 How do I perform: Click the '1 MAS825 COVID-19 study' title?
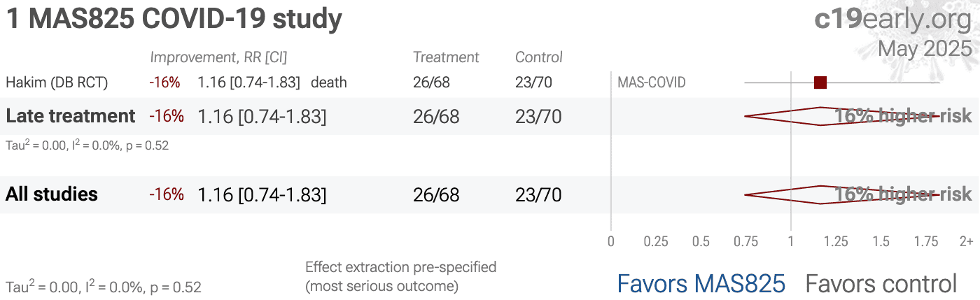pyautogui.click(x=174, y=19)
